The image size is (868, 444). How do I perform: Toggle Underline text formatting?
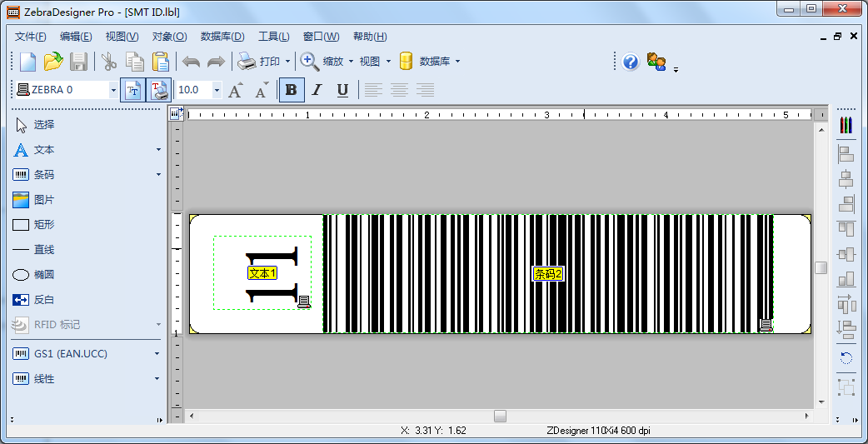pos(342,90)
